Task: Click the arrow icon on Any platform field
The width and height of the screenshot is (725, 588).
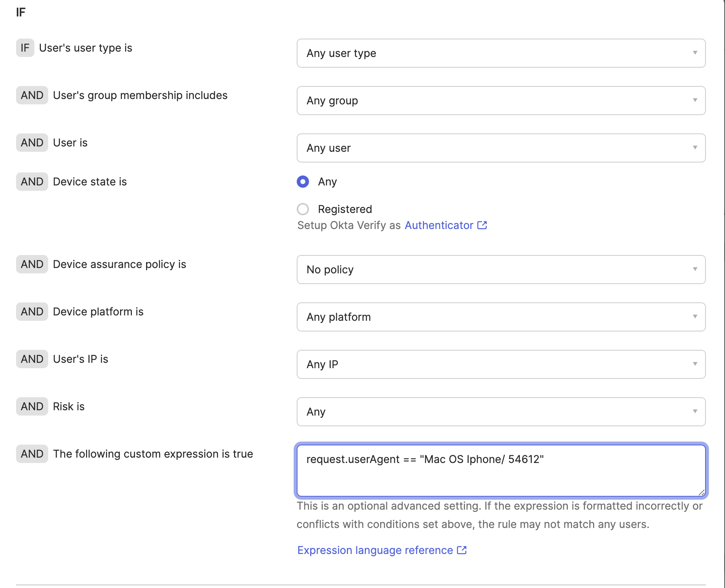Action: pos(695,317)
